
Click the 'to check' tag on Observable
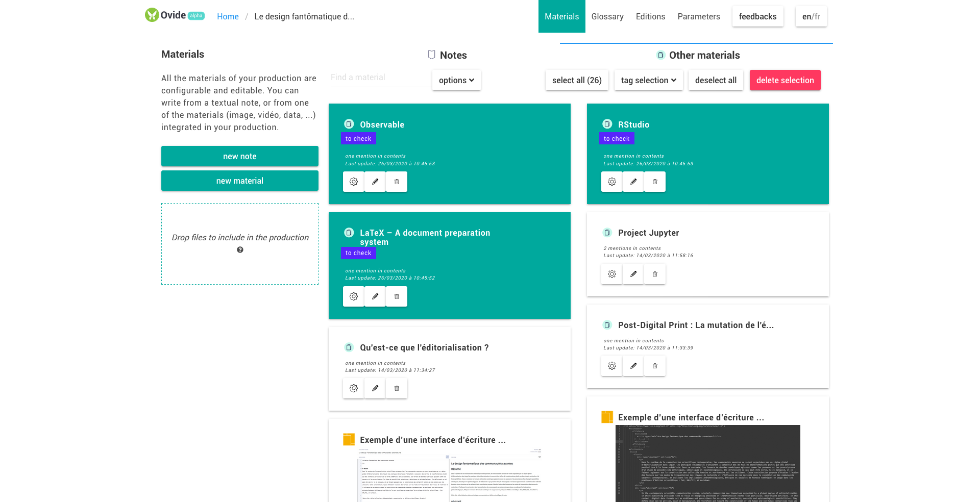tap(358, 138)
